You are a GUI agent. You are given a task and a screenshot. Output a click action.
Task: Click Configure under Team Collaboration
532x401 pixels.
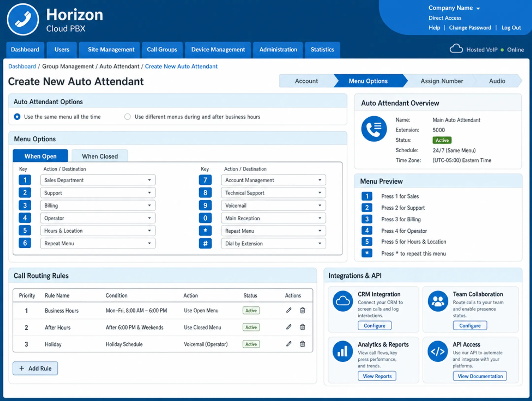(x=470, y=325)
